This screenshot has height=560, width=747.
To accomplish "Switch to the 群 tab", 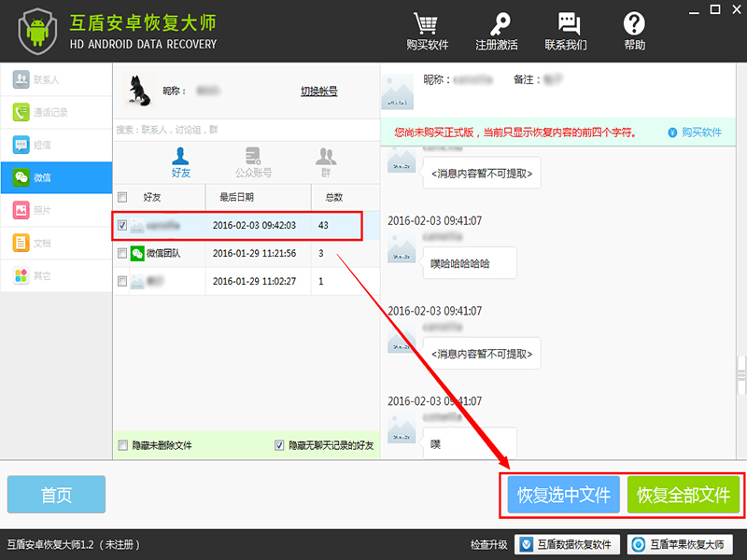I will [x=326, y=162].
